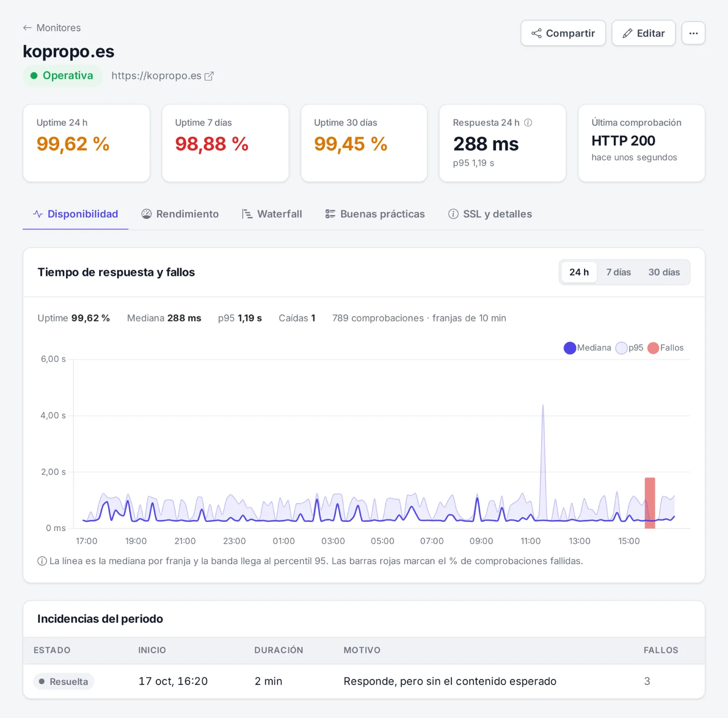Click the red failure bar in chart
Screen dimensions: 728x718
(x=650, y=503)
